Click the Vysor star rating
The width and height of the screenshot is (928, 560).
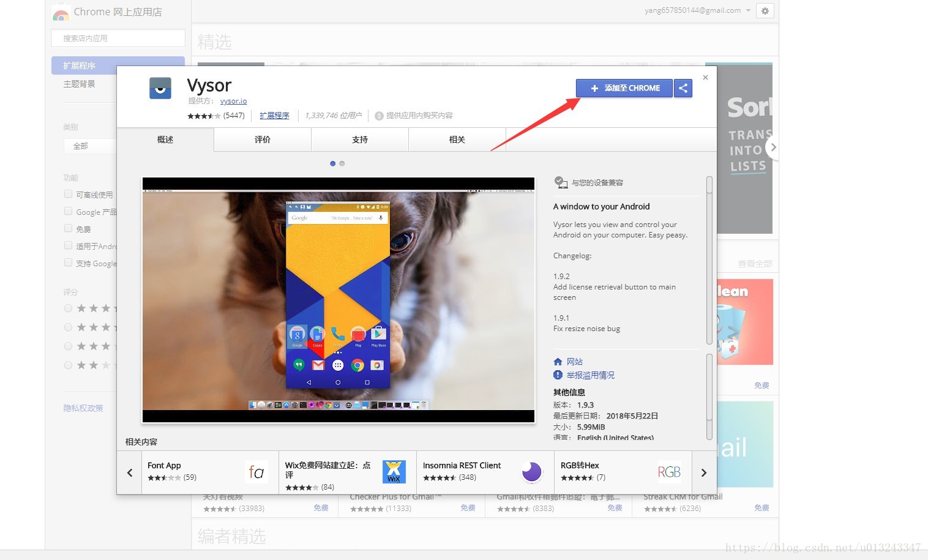point(204,116)
